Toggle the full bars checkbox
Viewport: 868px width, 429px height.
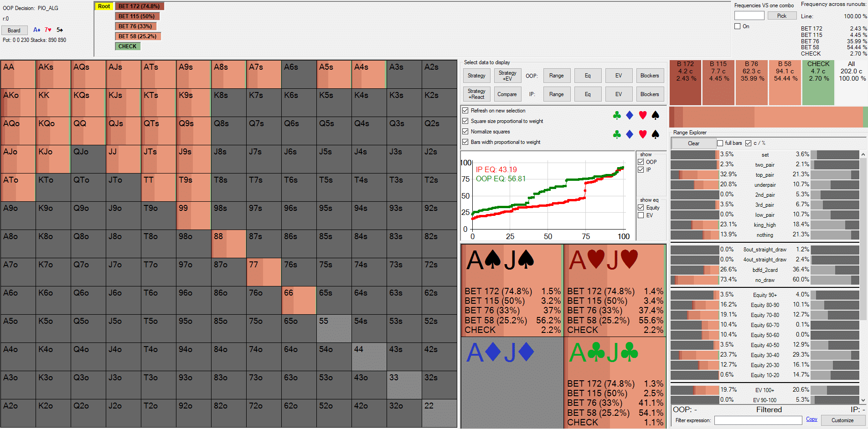pyautogui.click(x=720, y=143)
